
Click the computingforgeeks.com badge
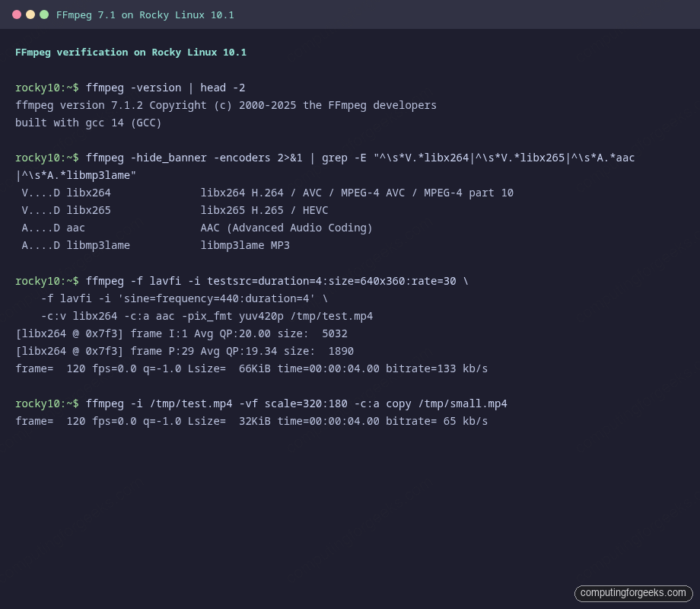coord(633,593)
